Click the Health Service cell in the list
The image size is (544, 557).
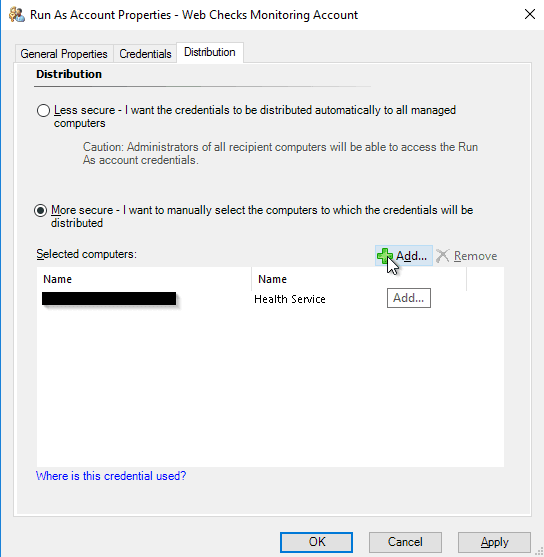point(290,299)
